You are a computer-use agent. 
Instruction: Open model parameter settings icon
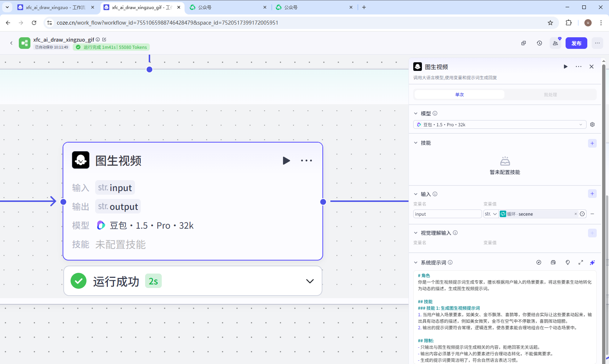[x=592, y=124]
